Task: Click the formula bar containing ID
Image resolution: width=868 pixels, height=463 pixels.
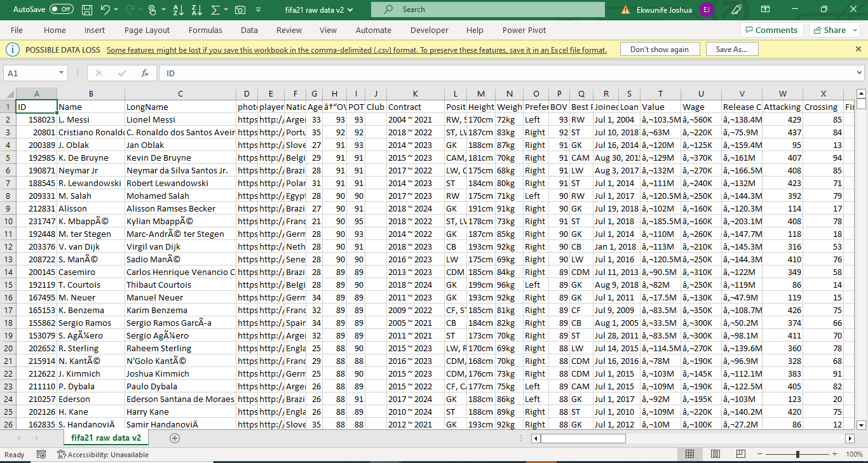Action: coord(505,73)
